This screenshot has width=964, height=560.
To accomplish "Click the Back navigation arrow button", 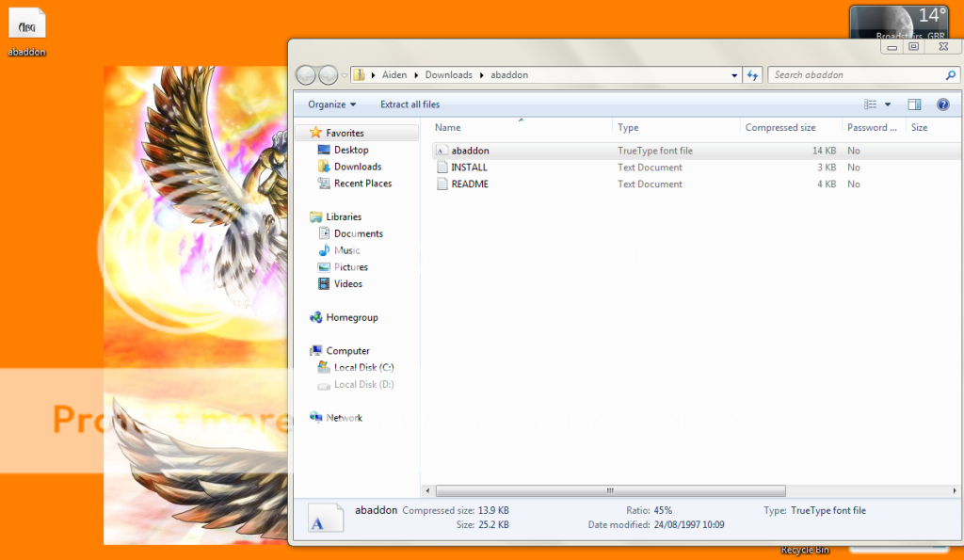I will click(306, 75).
